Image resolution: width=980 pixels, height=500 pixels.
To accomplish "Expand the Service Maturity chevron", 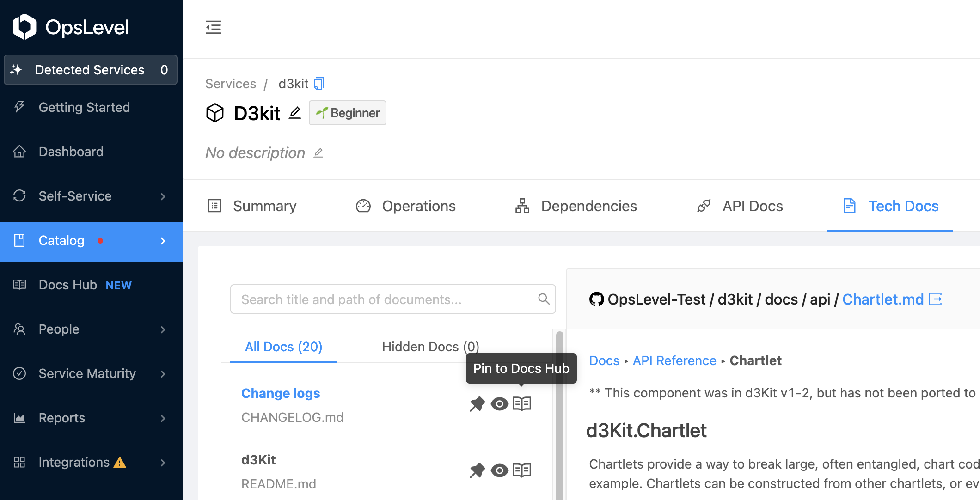I will [x=163, y=374].
